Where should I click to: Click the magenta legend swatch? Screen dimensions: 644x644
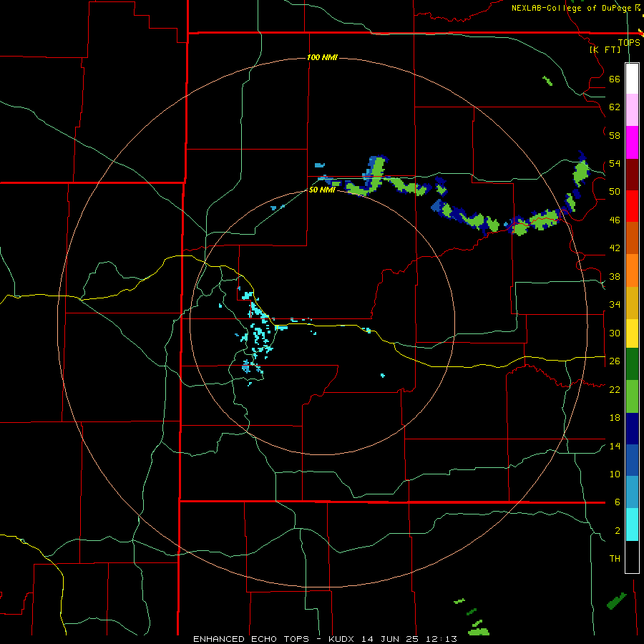point(632,142)
